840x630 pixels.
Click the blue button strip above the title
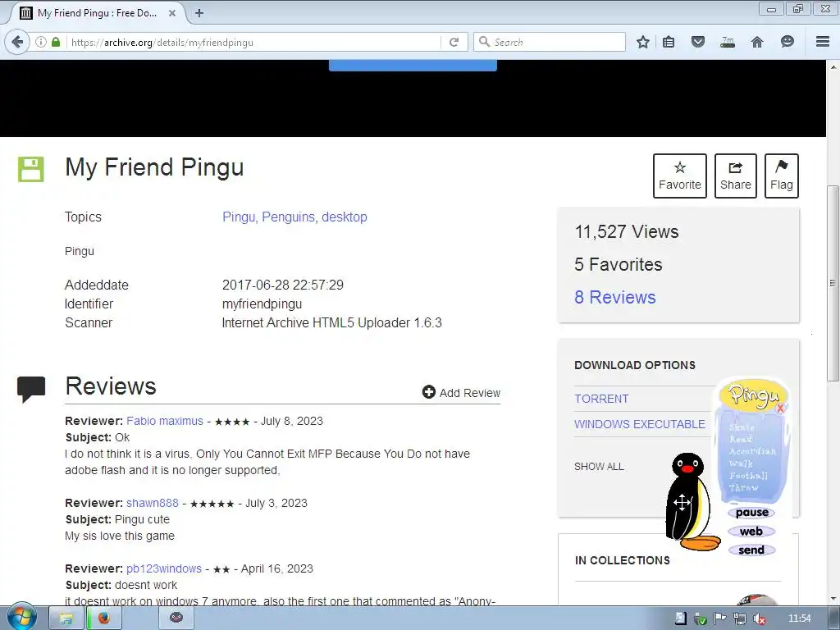coord(413,66)
